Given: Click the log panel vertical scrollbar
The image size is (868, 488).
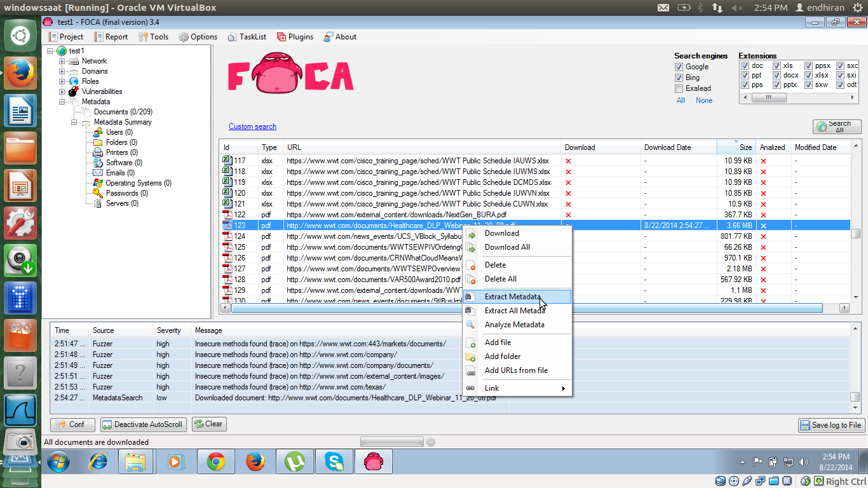Looking at the screenshot, I should click(x=855, y=367).
